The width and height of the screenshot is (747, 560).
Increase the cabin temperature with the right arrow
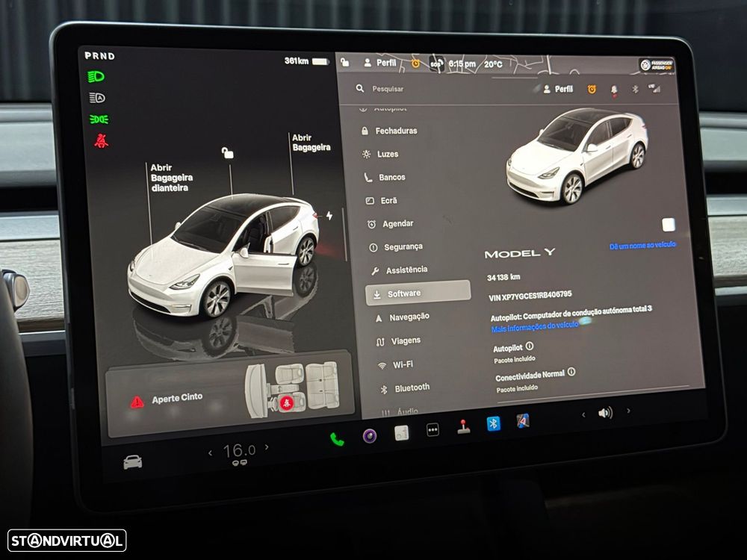tap(267, 447)
